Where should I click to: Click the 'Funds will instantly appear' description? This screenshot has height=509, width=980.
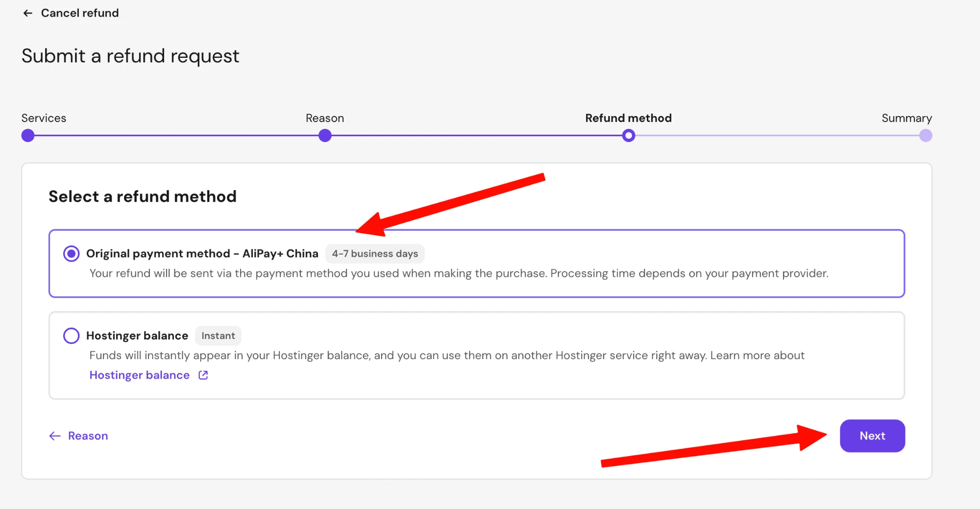coord(447,356)
